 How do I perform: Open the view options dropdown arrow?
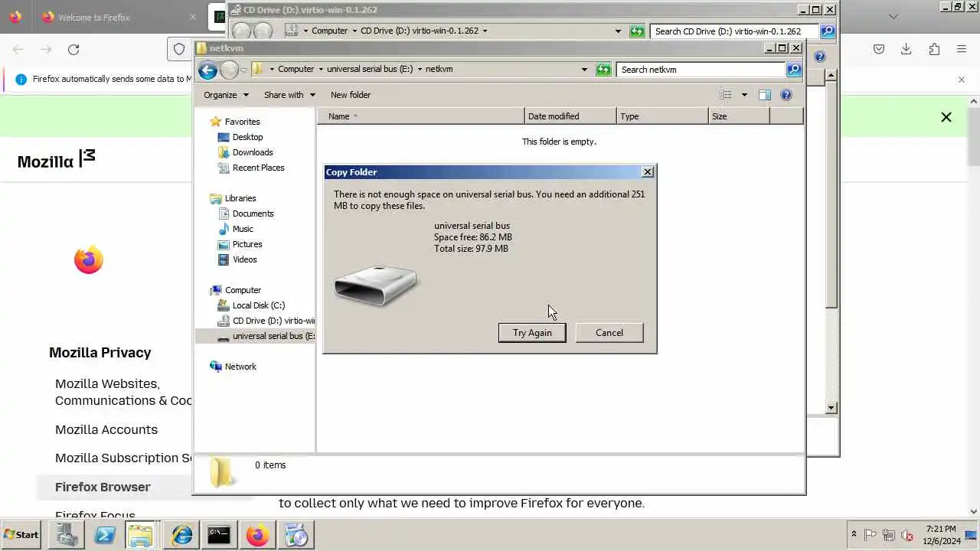[x=743, y=95]
